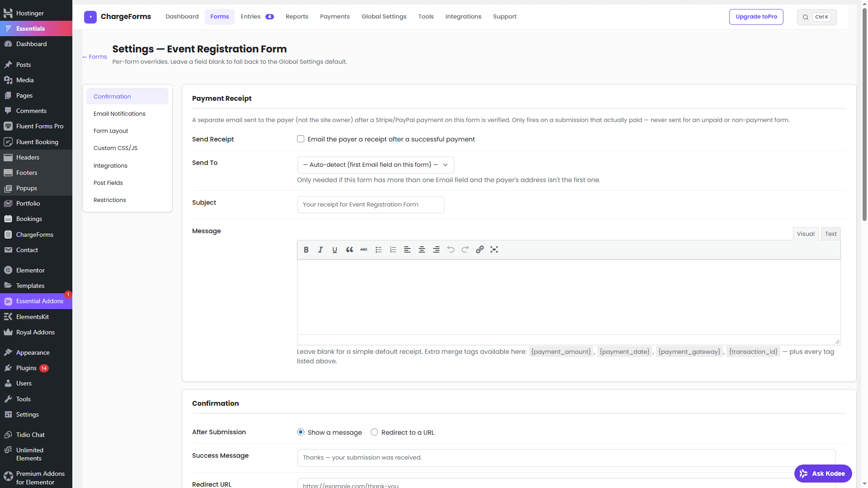Open Support in top navigation

[505, 17]
